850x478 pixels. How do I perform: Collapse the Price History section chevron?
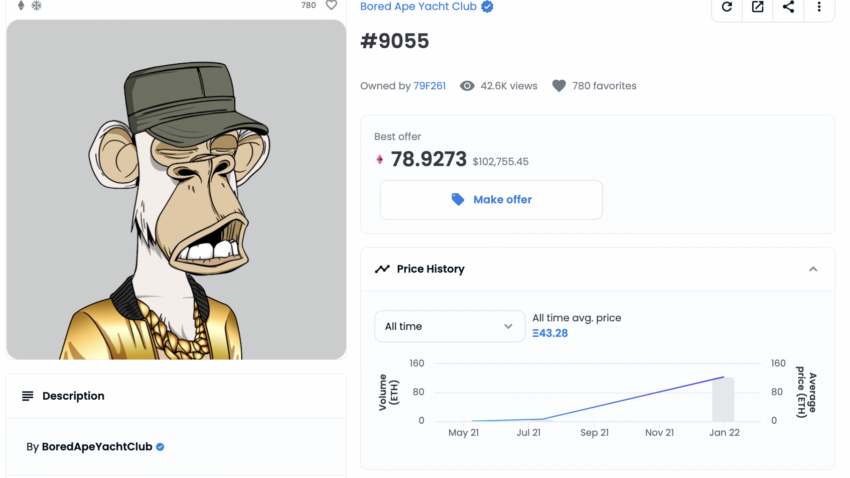[813, 269]
